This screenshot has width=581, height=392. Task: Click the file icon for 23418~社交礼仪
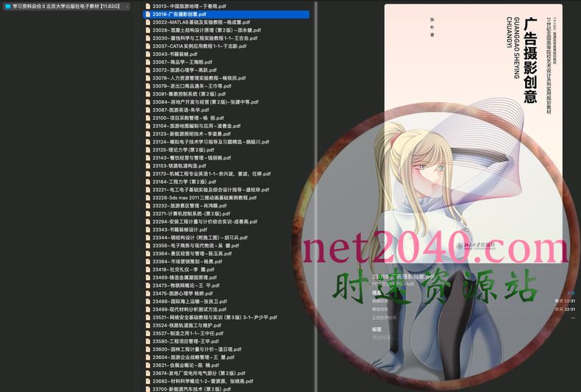146,270
